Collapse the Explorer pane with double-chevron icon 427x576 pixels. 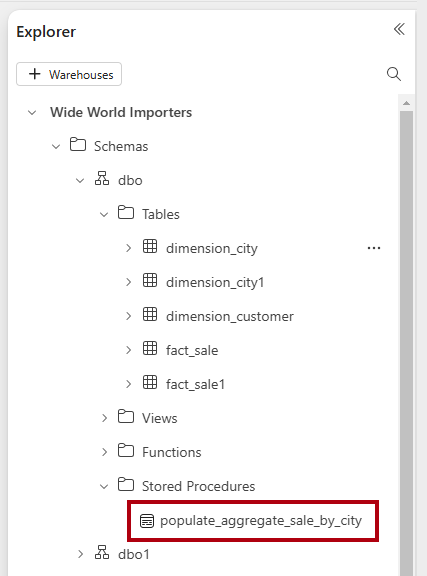point(399,29)
